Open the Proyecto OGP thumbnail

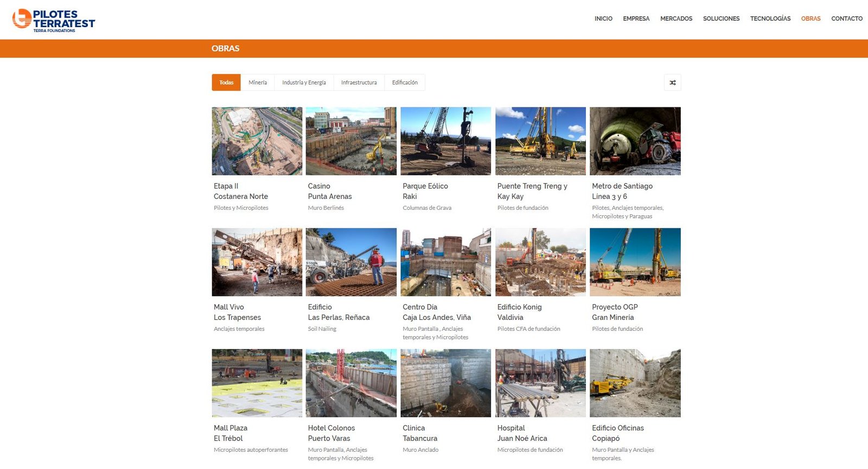pos(635,262)
